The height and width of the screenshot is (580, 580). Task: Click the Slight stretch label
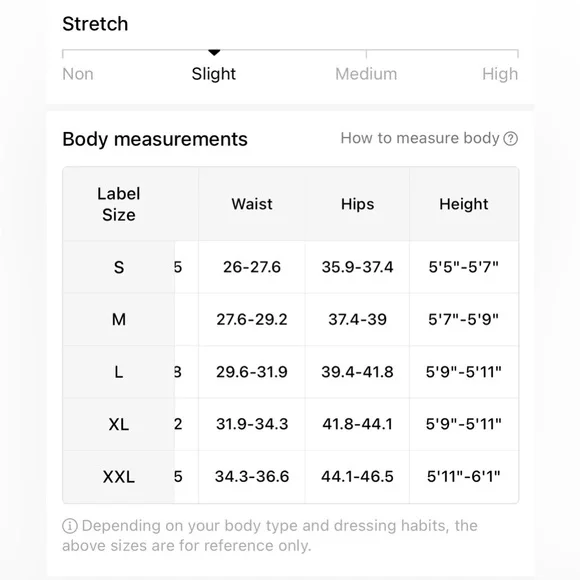[214, 74]
